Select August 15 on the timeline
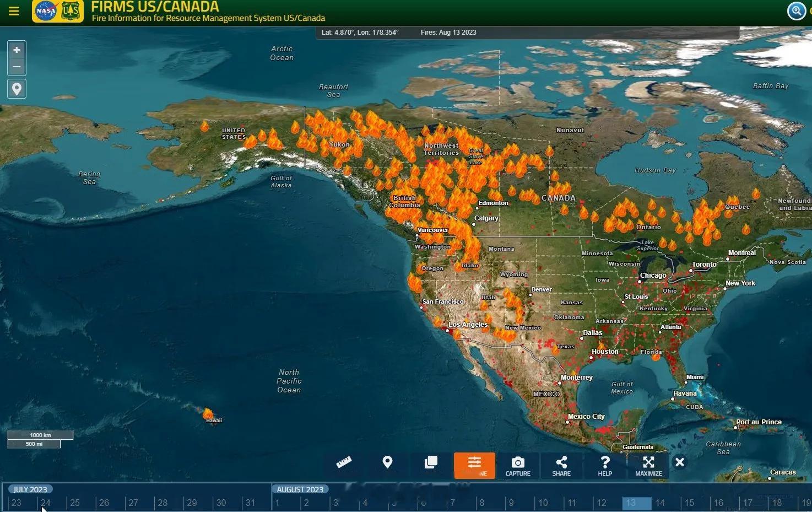 689,503
